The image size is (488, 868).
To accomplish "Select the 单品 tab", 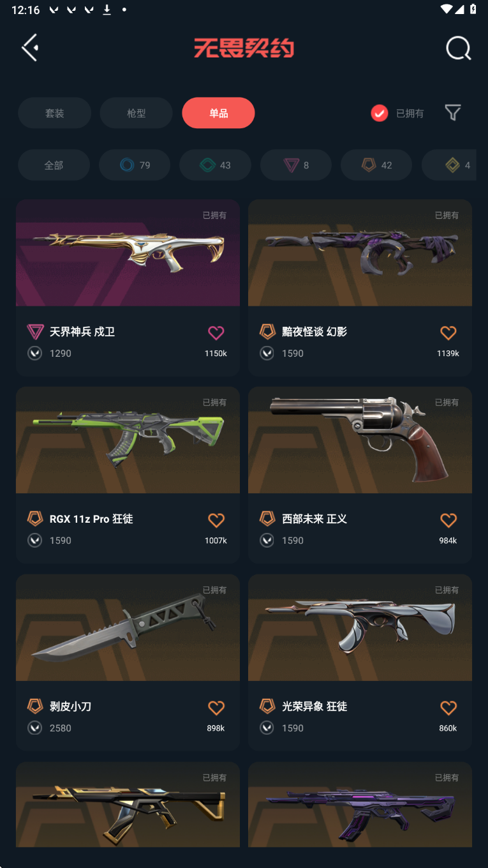I will coord(218,113).
